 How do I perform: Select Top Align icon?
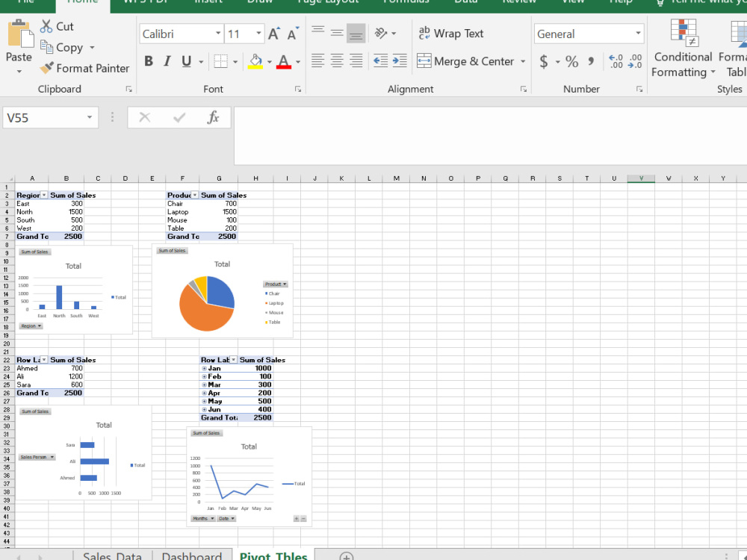[x=317, y=32]
